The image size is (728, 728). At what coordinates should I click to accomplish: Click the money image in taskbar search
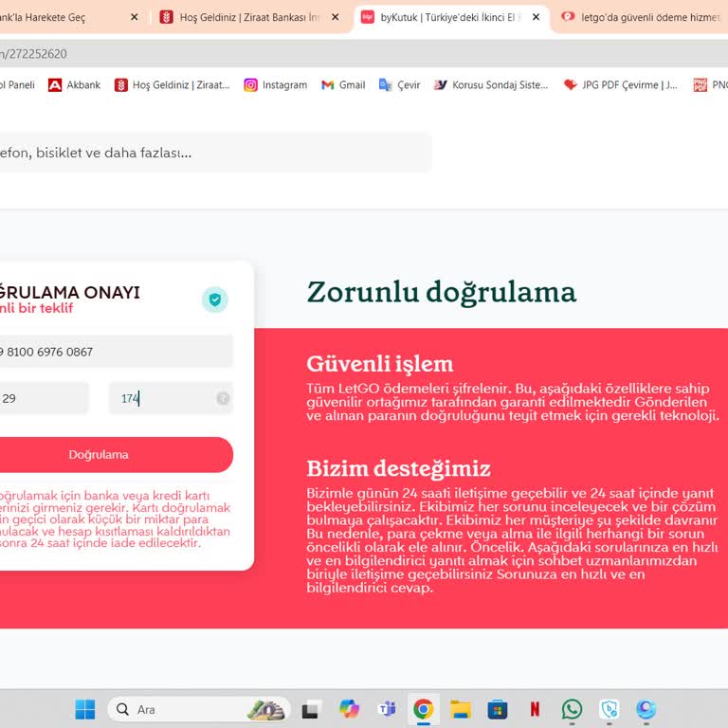point(266,709)
